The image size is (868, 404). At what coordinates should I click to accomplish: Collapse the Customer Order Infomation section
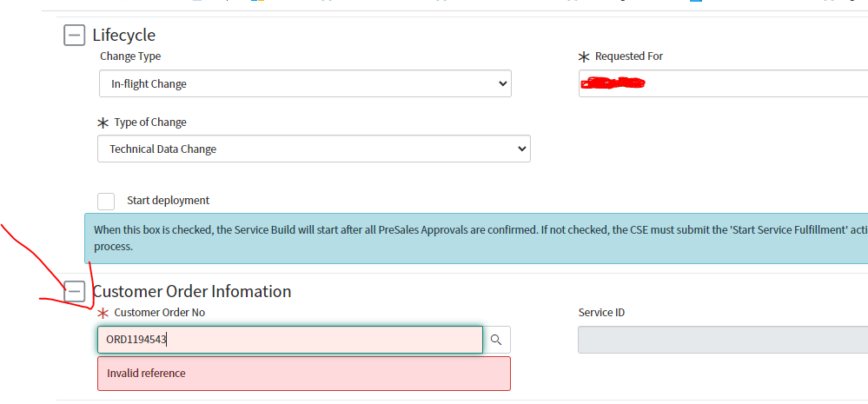tap(75, 291)
